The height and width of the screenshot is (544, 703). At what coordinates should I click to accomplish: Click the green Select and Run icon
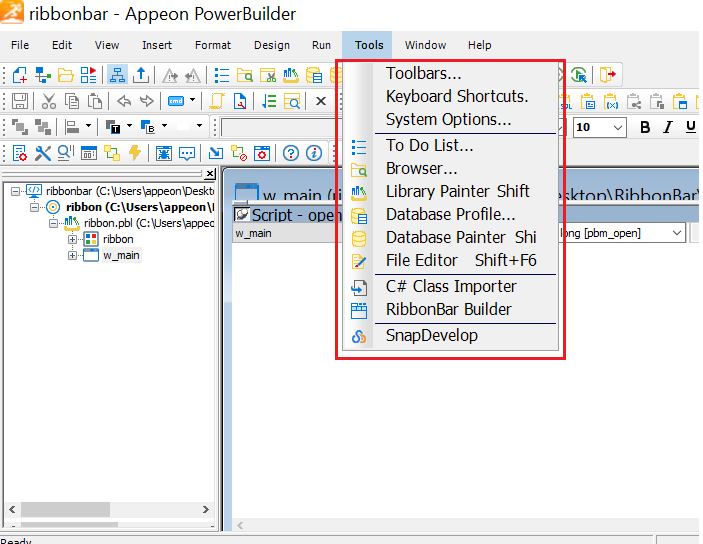click(579, 75)
